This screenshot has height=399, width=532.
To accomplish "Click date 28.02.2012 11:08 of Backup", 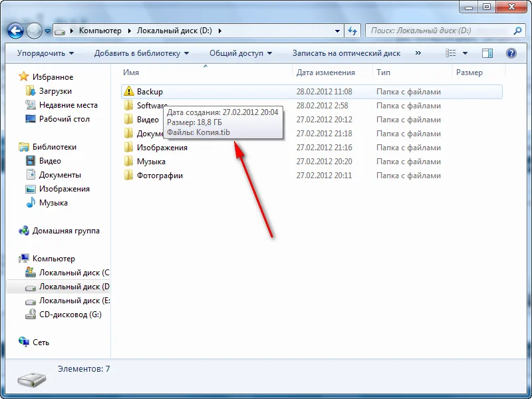I will pyautogui.click(x=324, y=92).
